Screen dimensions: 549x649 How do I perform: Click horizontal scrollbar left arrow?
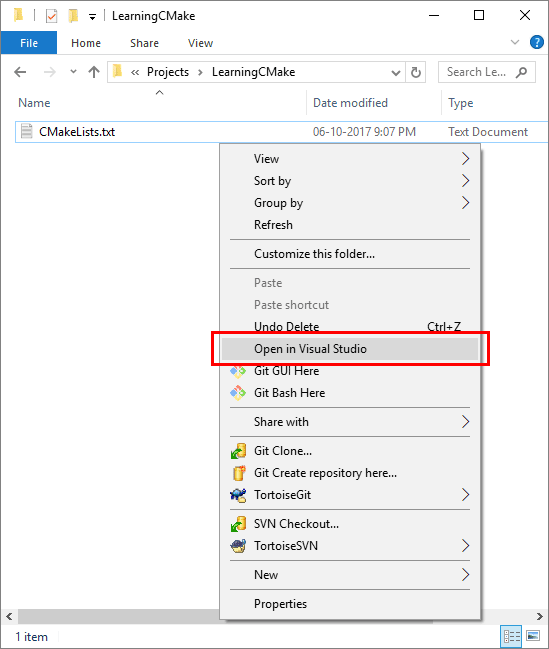pyautogui.click(x=9, y=616)
